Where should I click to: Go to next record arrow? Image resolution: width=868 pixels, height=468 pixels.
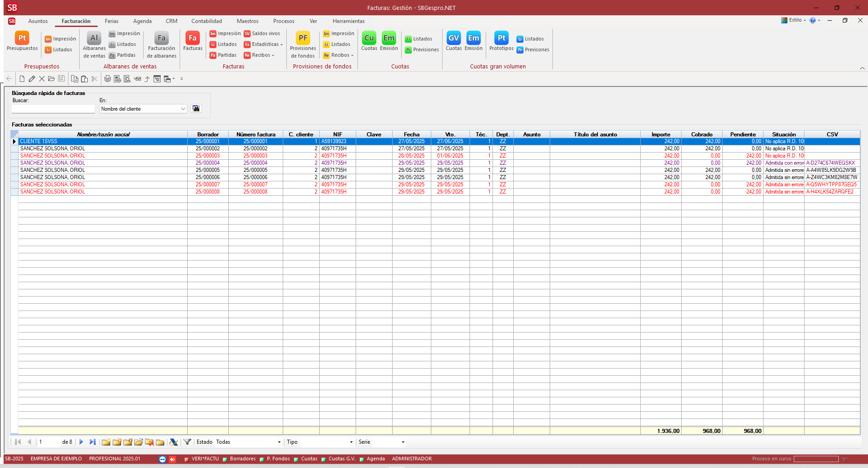[81, 442]
